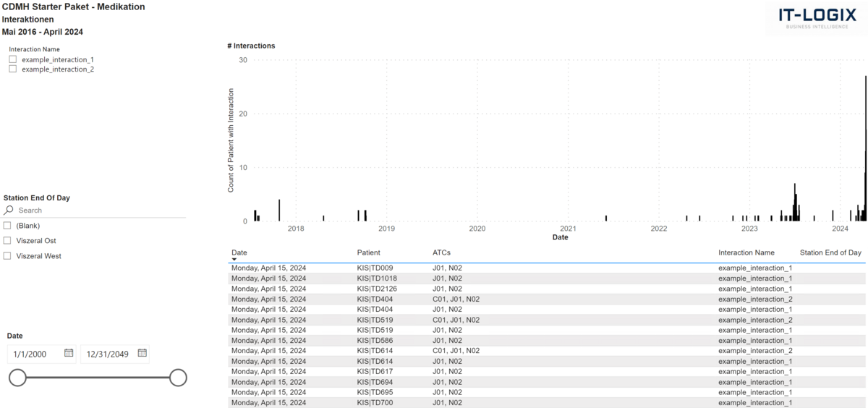Toggle the Viszeral Ost checkbox

[x=8, y=241]
